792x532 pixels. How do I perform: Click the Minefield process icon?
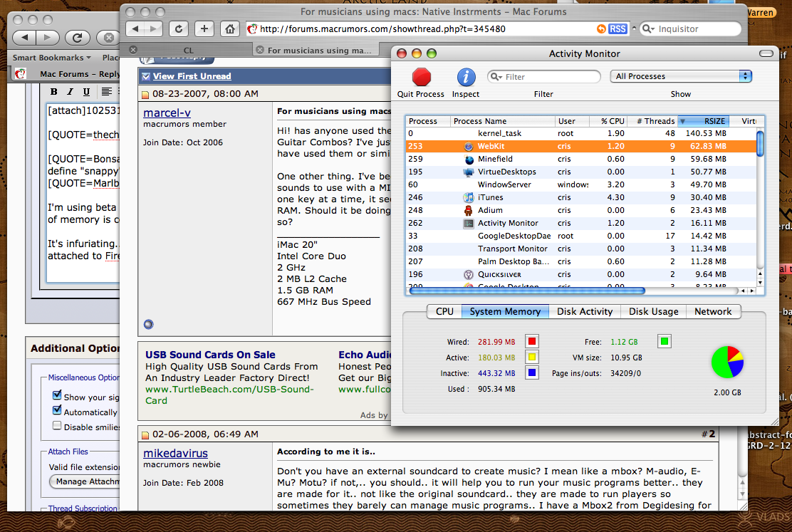point(469,159)
